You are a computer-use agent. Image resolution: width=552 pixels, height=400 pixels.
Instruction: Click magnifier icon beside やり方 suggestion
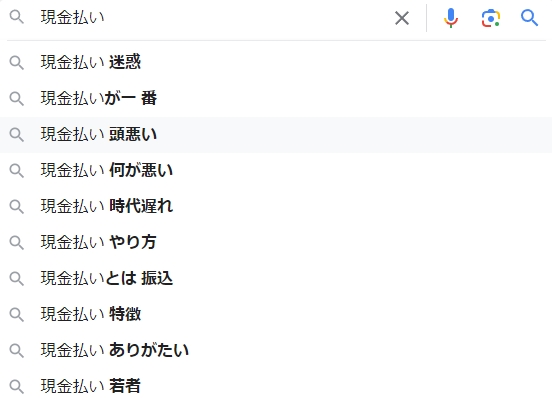coord(17,243)
